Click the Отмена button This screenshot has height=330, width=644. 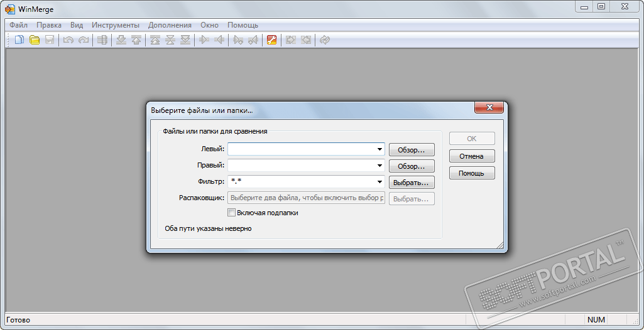(472, 156)
